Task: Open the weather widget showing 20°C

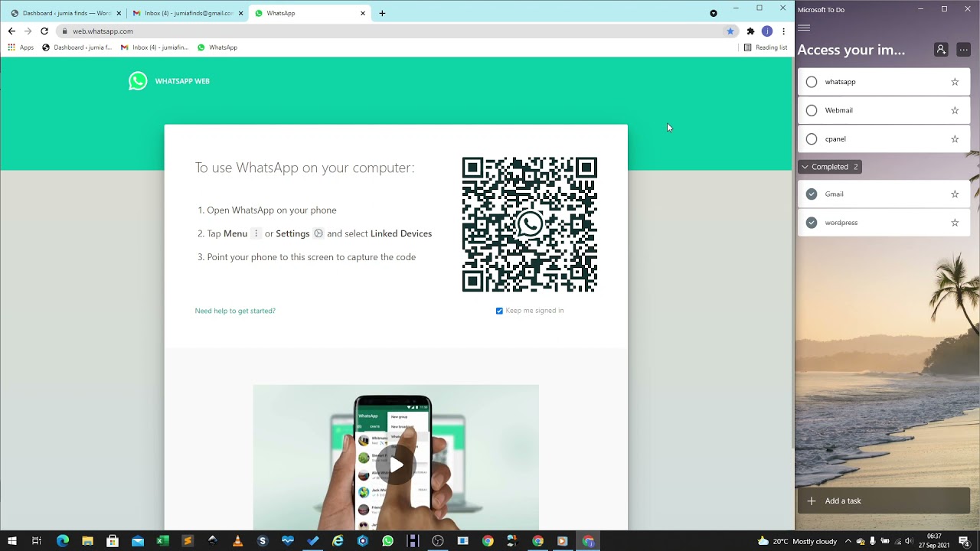Action: coord(796,541)
